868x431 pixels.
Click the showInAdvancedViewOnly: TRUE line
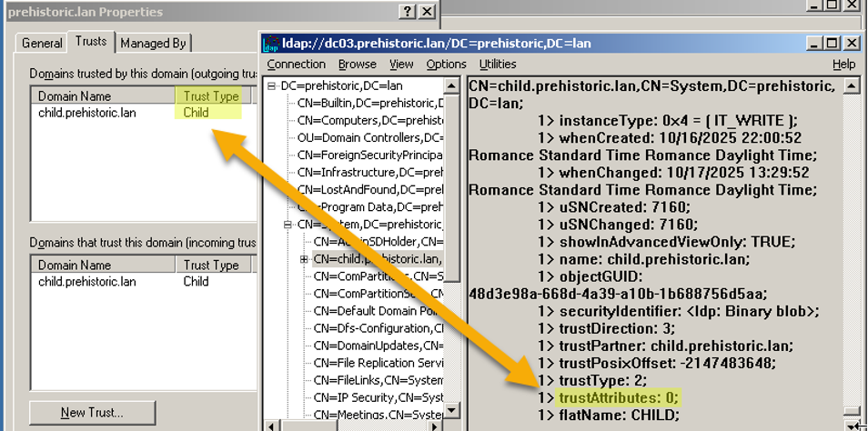(667, 242)
